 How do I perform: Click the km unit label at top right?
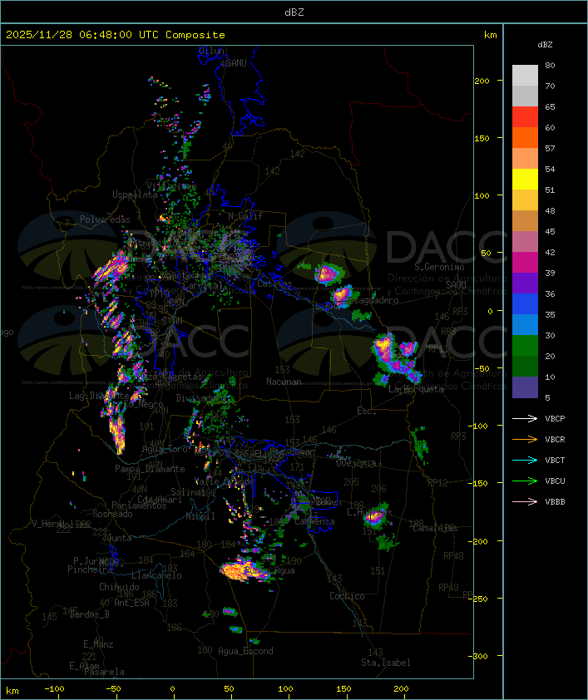pos(490,35)
